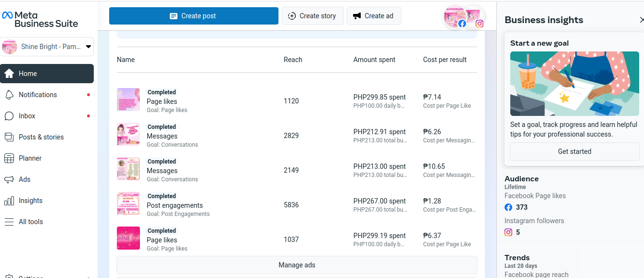The height and width of the screenshot is (278, 644).
Task: Open the first Page likes ad thumbnail
Action: pyautogui.click(x=128, y=100)
